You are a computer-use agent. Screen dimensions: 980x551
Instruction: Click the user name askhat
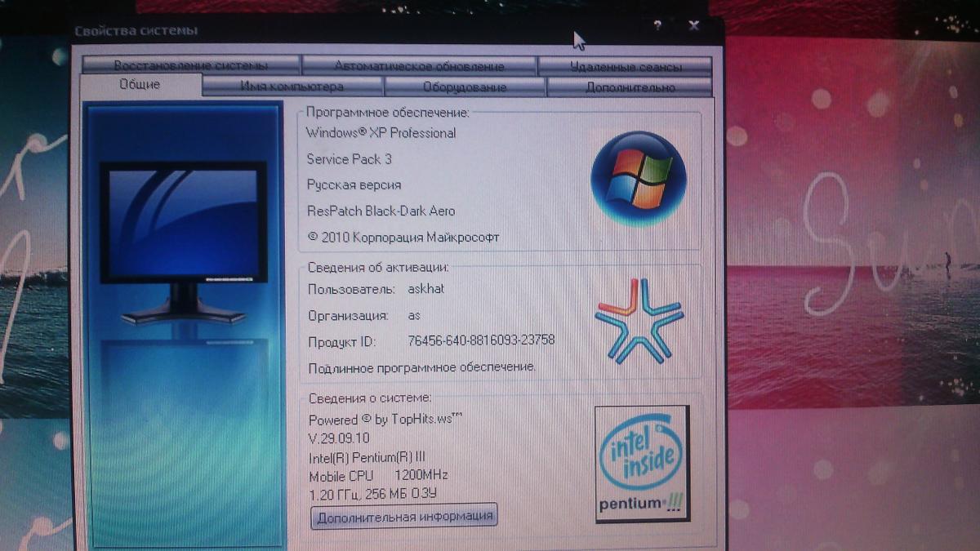pos(426,289)
